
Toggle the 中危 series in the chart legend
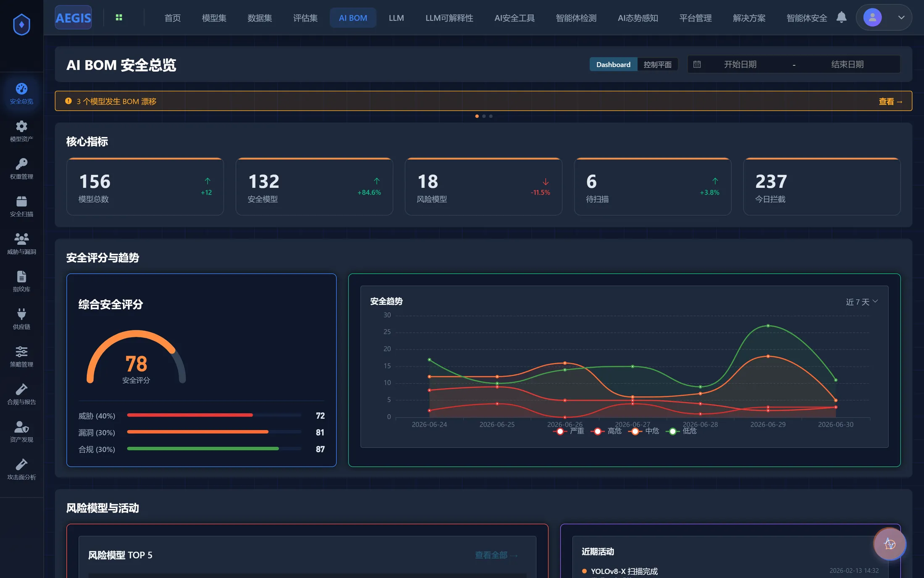click(643, 431)
